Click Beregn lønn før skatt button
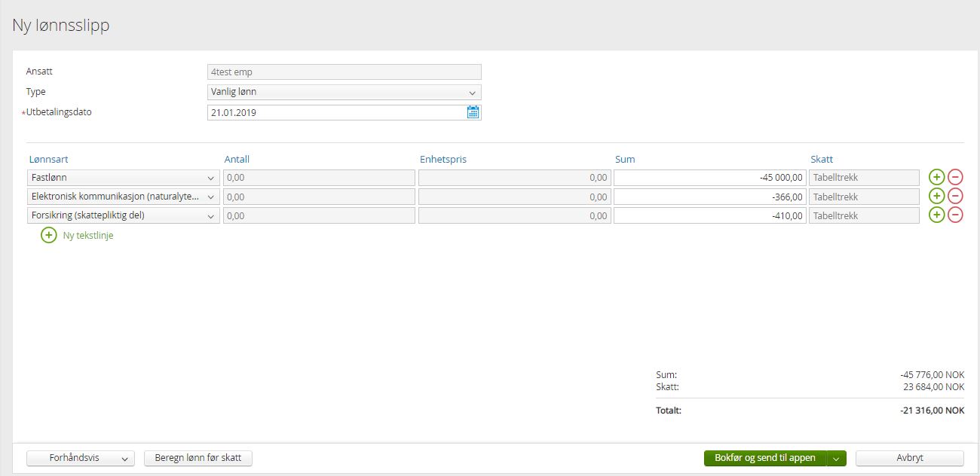This screenshot has width=980, height=476. [198, 458]
